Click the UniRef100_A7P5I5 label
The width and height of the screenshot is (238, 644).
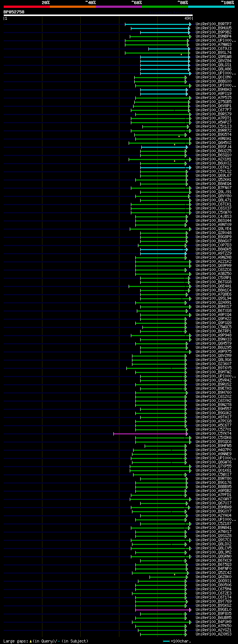(x=213, y=98)
